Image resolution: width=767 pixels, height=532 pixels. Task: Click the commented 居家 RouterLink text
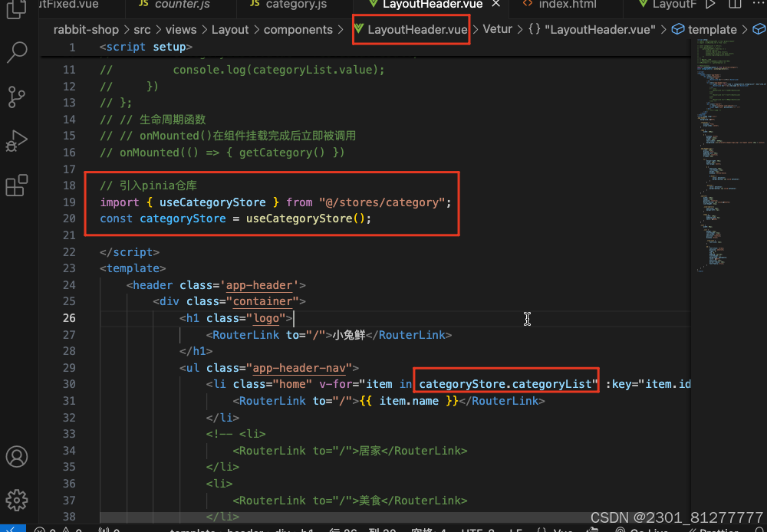point(370,450)
